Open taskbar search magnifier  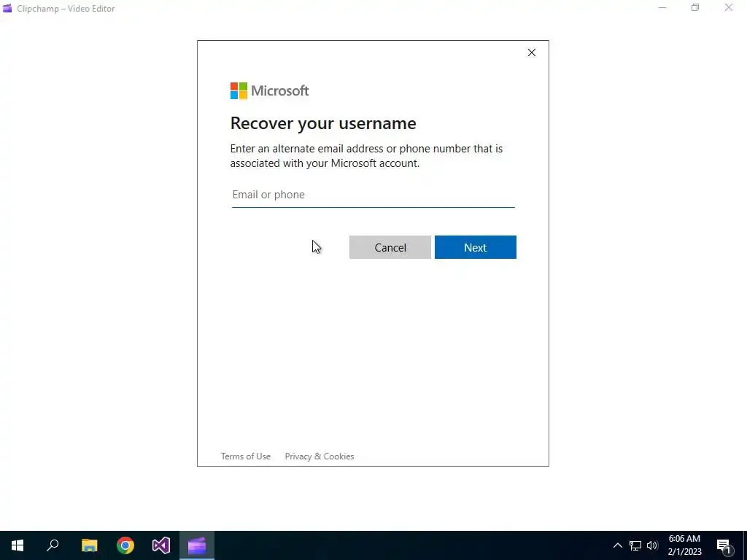tap(53, 545)
